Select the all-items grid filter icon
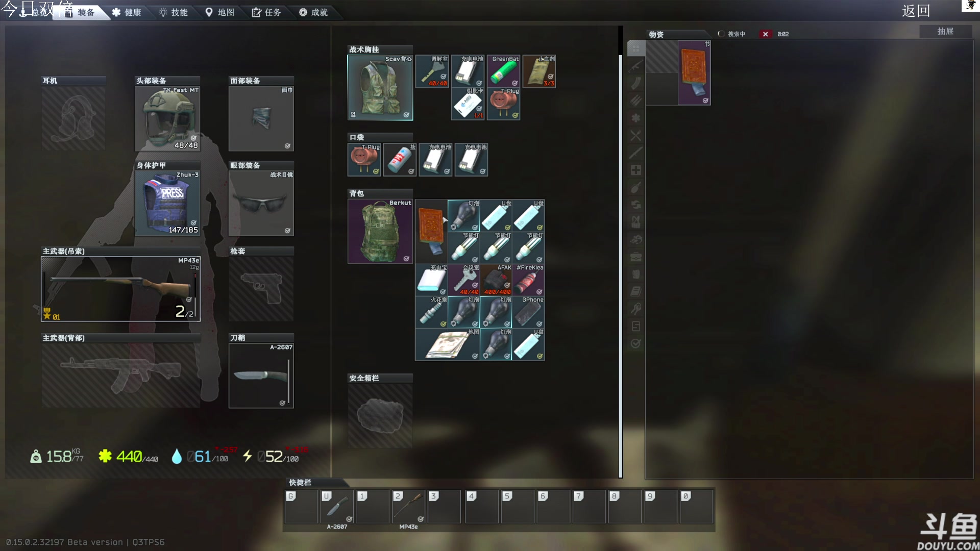Image resolution: width=980 pixels, height=551 pixels. click(x=635, y=48)
